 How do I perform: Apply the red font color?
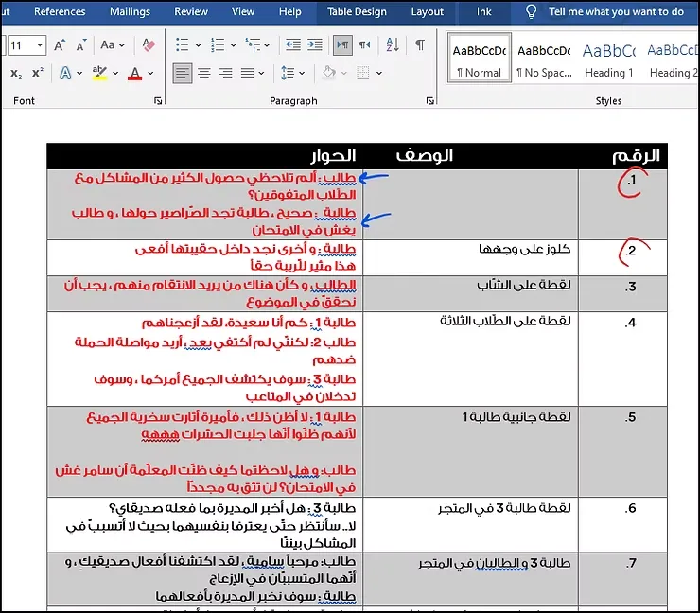point(134,73)
